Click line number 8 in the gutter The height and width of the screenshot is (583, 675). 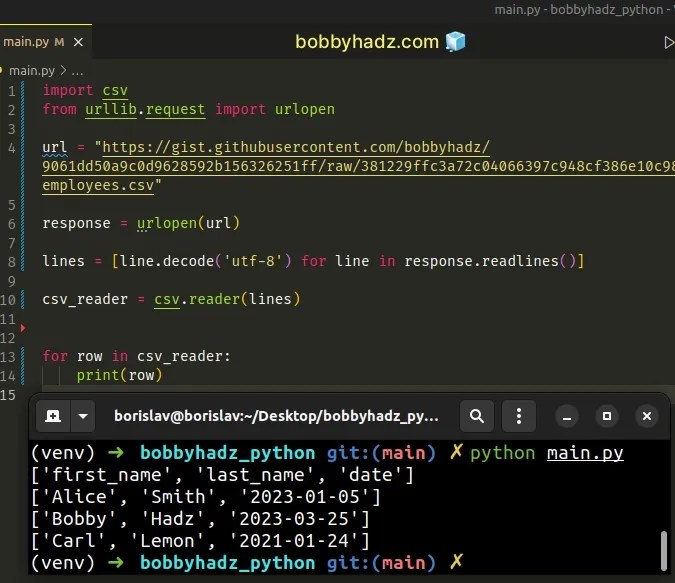[12, 262]
